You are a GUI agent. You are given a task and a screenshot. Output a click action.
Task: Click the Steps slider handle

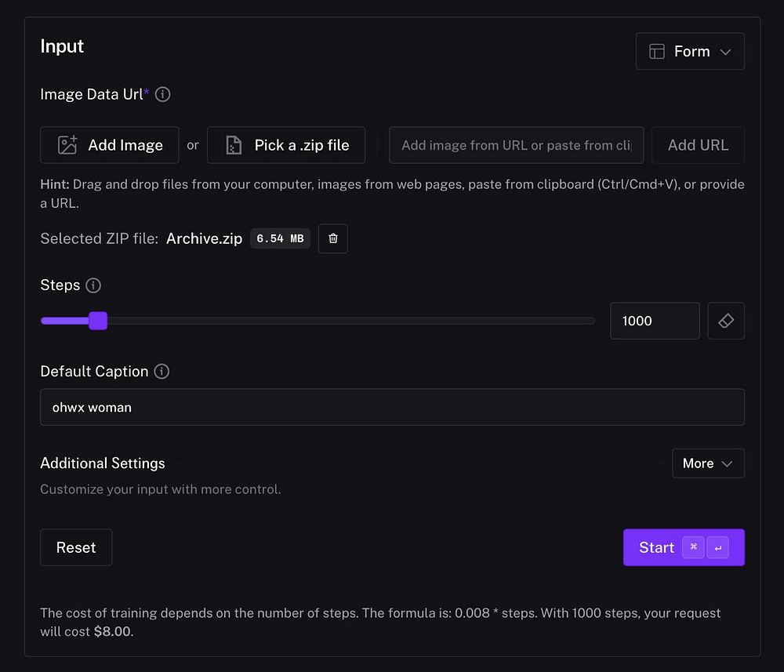pos(98,321)
